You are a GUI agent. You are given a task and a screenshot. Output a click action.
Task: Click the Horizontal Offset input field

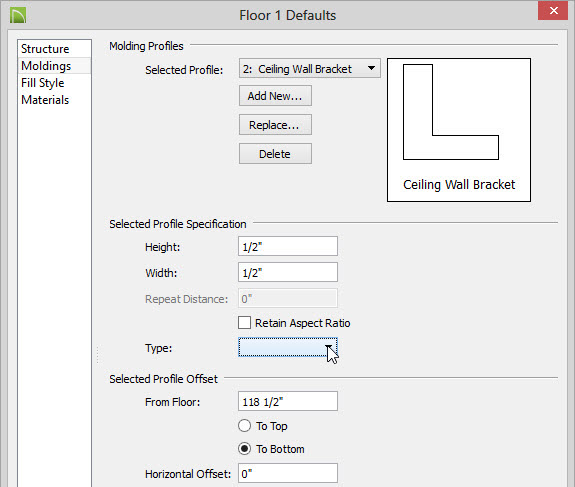[x=288, y=473]
